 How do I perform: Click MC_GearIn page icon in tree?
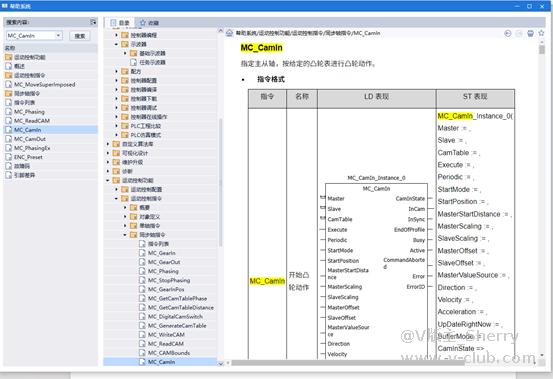pyautogui.click(x=142, y=253)
